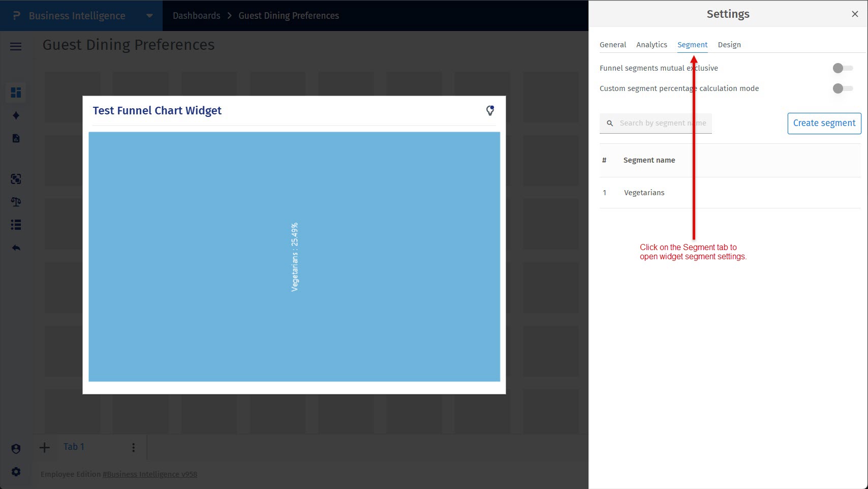This screenshot has height=489, width=868.
Task: Click the list view icon in sidebar
Action: click(x=16, y=225)
